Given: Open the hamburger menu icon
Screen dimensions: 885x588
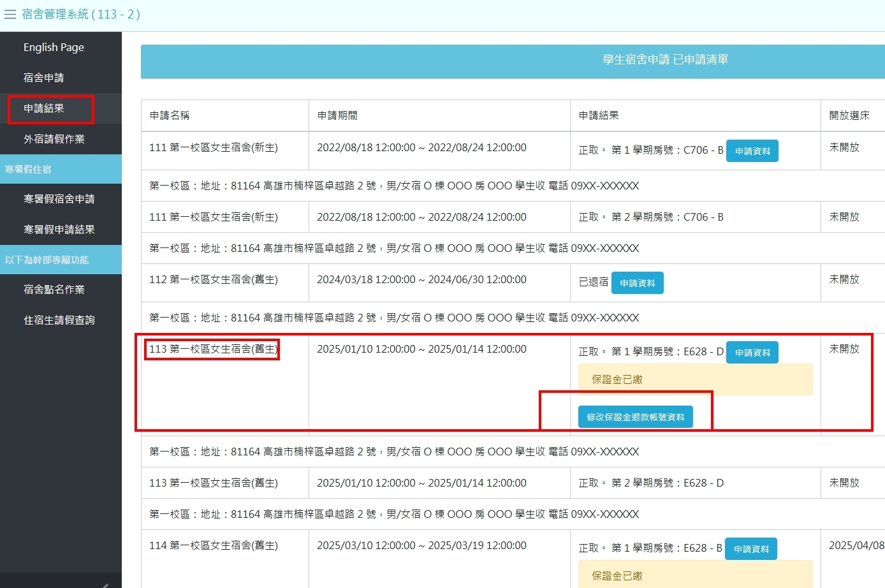Looking at the screenshot, I should pyautogui.click(x=10, y=15).
